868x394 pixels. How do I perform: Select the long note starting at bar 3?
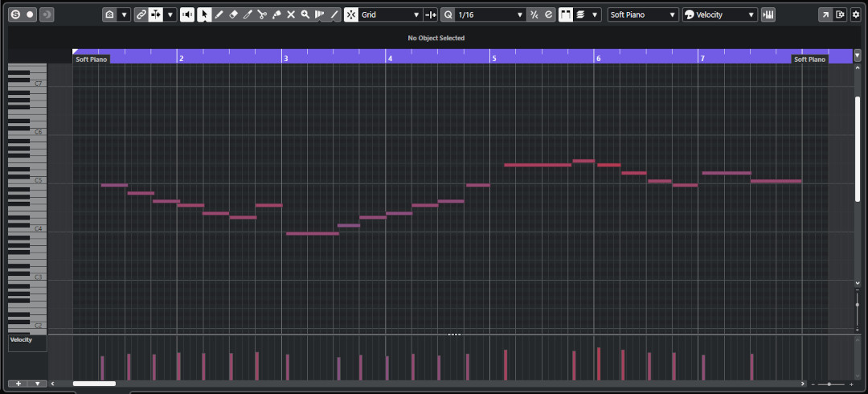[x=312, y=234]
